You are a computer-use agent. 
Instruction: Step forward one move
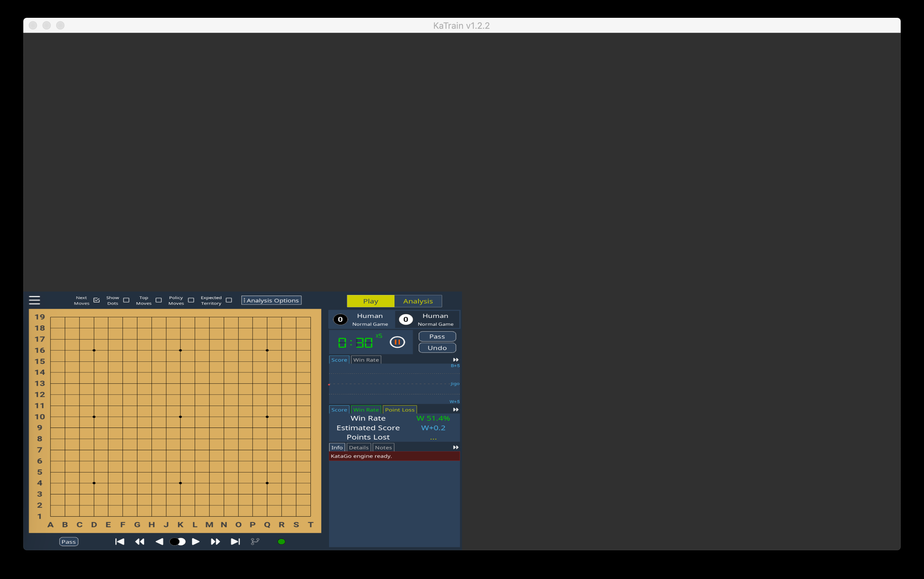[195, 541]
